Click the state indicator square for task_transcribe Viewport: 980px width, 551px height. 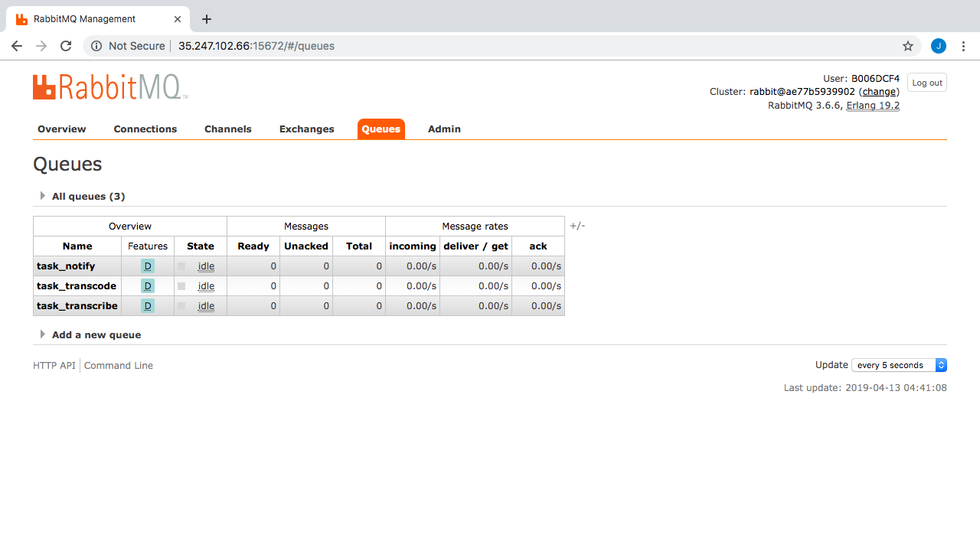click(x=181, y=306)
